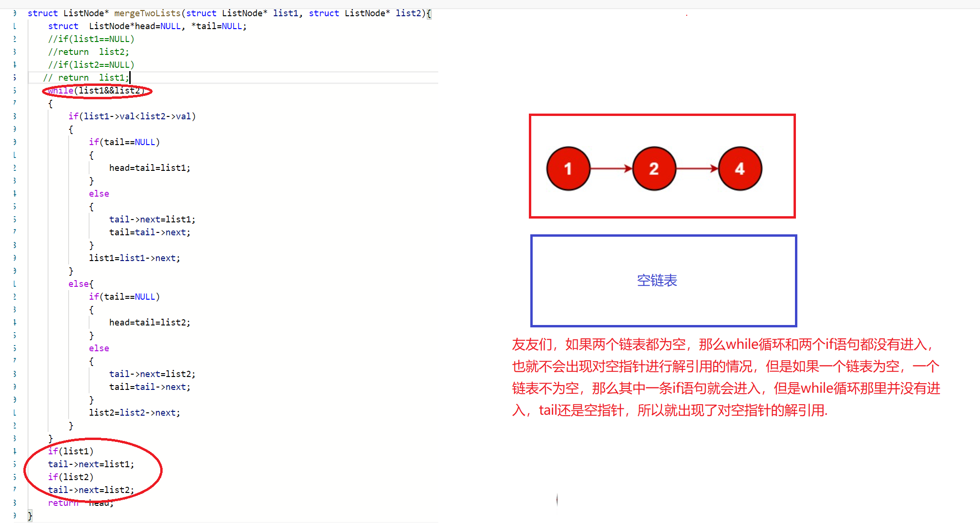Click the head=tail=list1; assignment
980x524 pixels.
(x=150, y=168)
